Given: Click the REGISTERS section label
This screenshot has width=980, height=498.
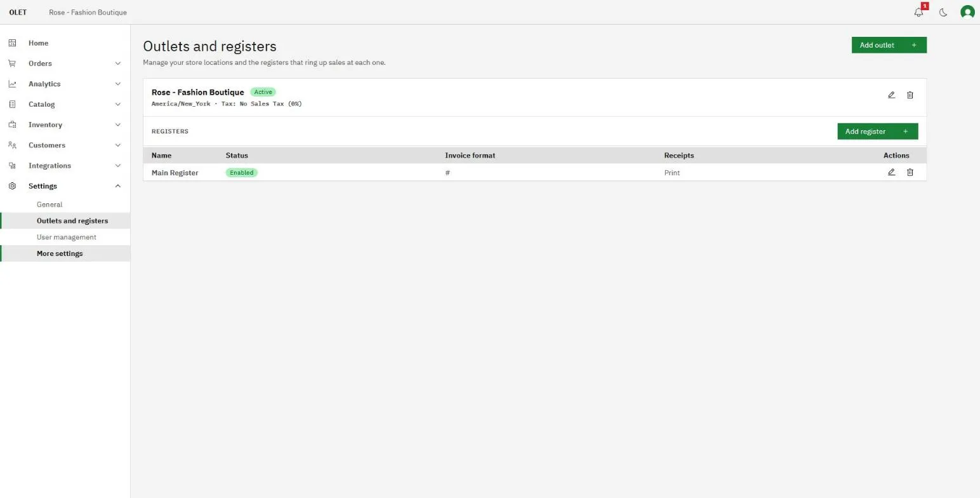Looking at the screenshot, I should point(169,131).
